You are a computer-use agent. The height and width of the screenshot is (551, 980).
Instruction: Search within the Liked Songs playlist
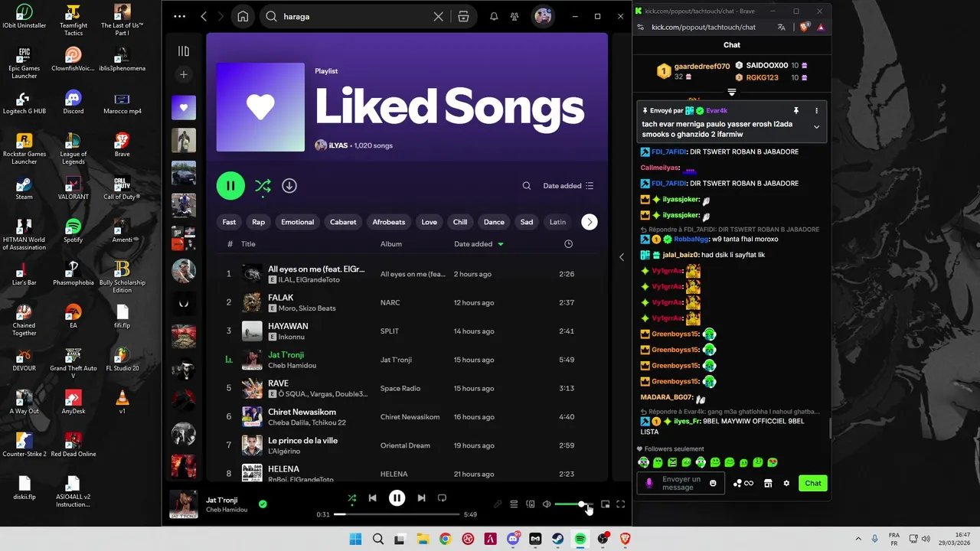coord(527,186)
